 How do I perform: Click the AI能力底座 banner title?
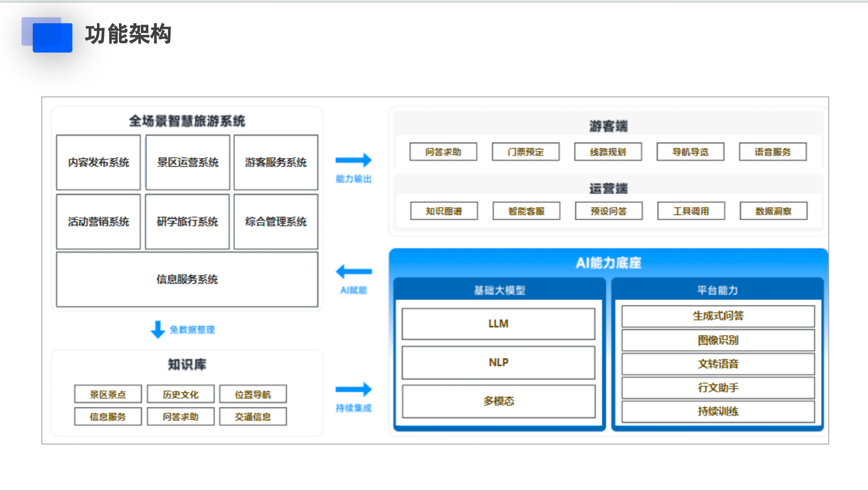point(609,263)
